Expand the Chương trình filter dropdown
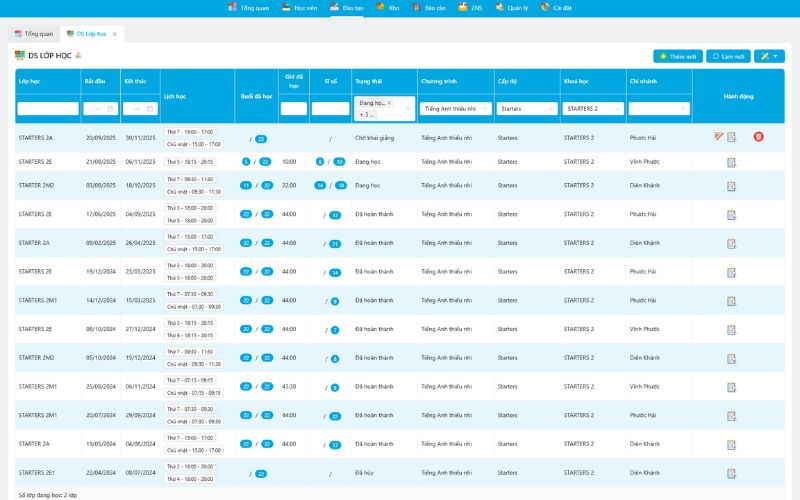 click(x=456, y=108)
